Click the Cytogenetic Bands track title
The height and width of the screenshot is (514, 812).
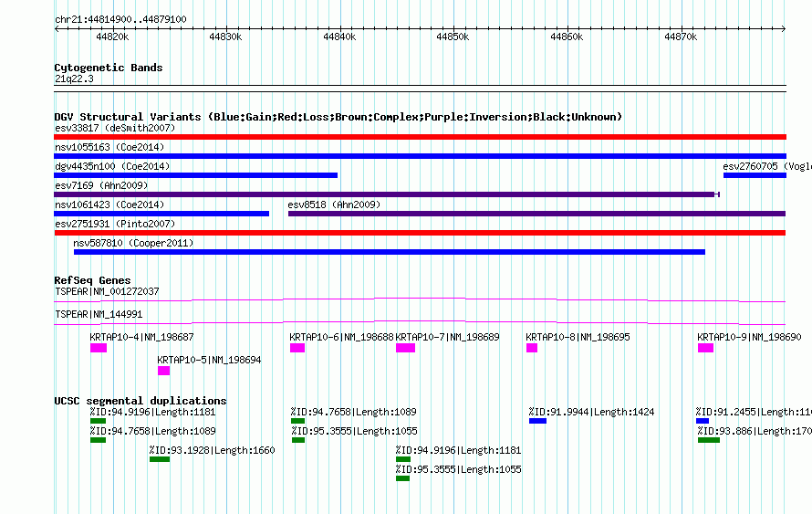click(x=109, y=68)
